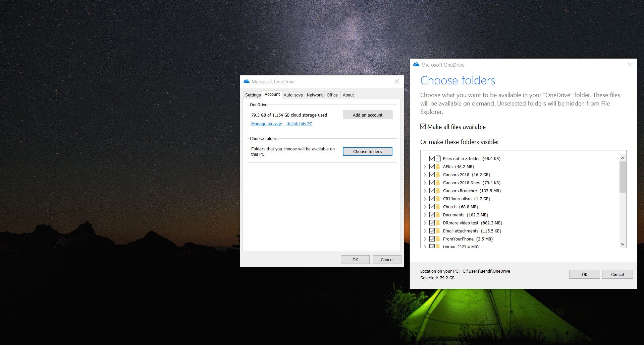Open the Auto-save tab

(293, 95)
